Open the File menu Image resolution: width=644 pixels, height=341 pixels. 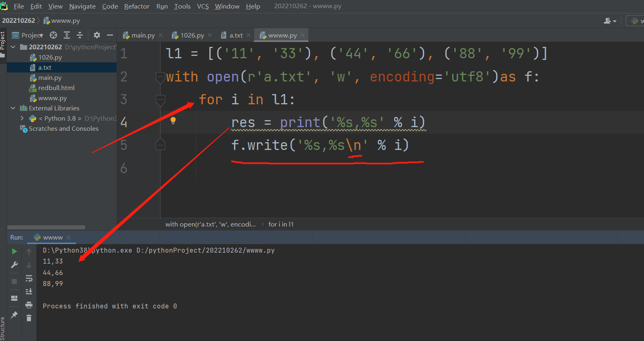[19, 6]
